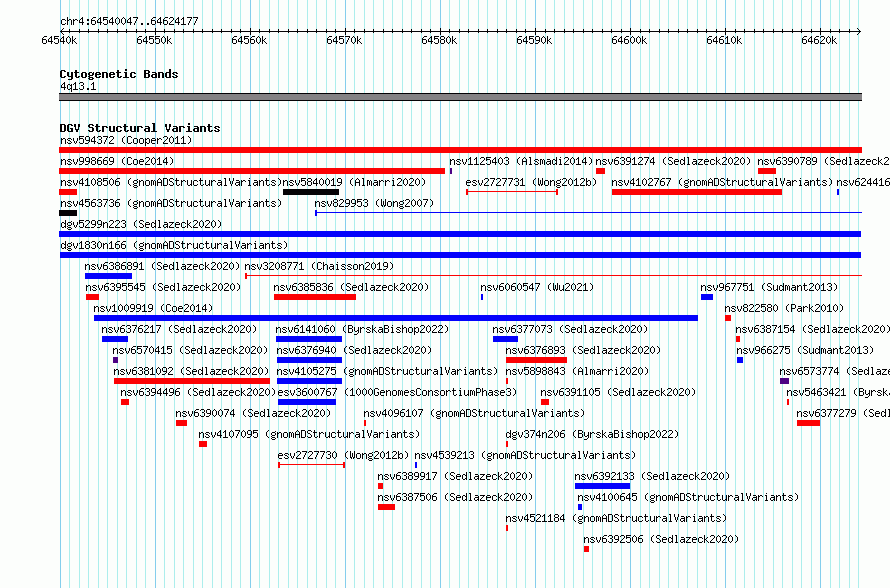Viewport: 890px width, 588px height.
Task: Select red bar of nsv4102767 gnomAD variant
Action: pyautogui.click(x=696, y=192)
